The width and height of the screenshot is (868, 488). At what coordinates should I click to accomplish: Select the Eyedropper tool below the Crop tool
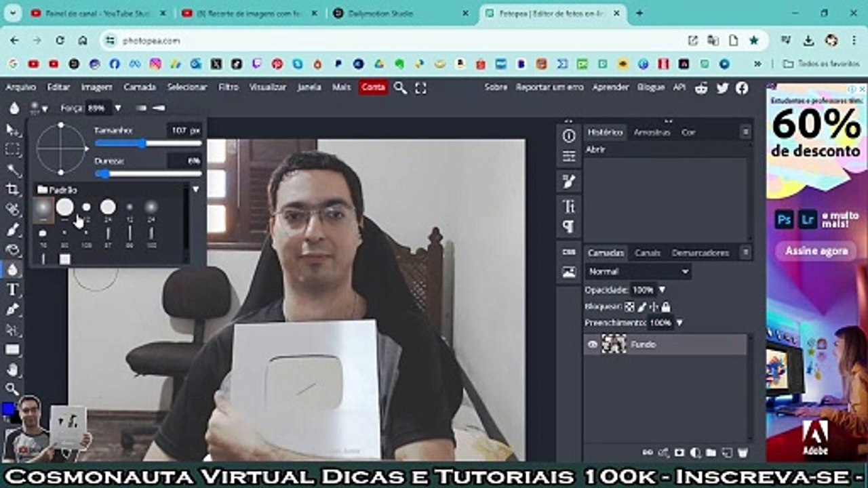(13, 209)
